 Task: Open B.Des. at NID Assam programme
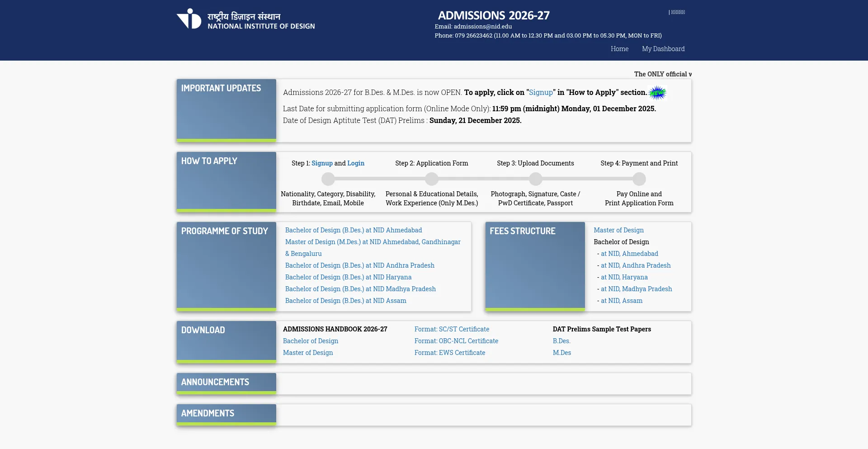(x=345, y=301)
